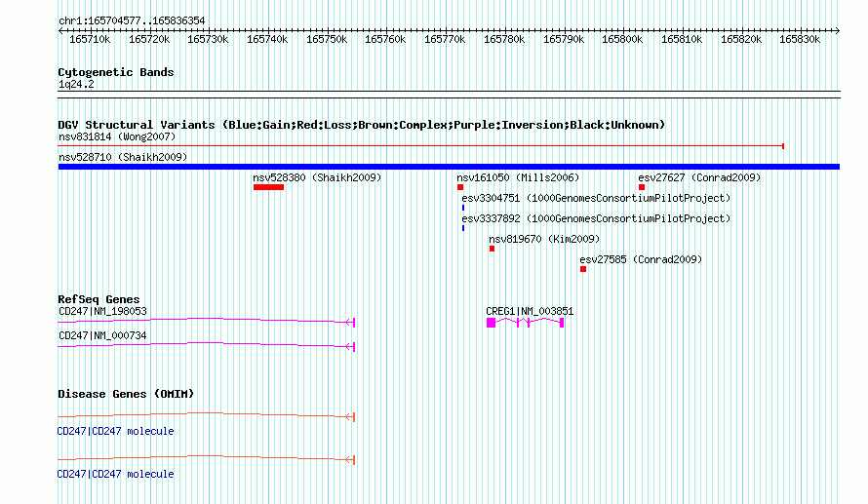868x504 pixels.
Task: Open esv3337892 1000GenomesConsortiumPilotProject label
Action: tap(596, 218)
